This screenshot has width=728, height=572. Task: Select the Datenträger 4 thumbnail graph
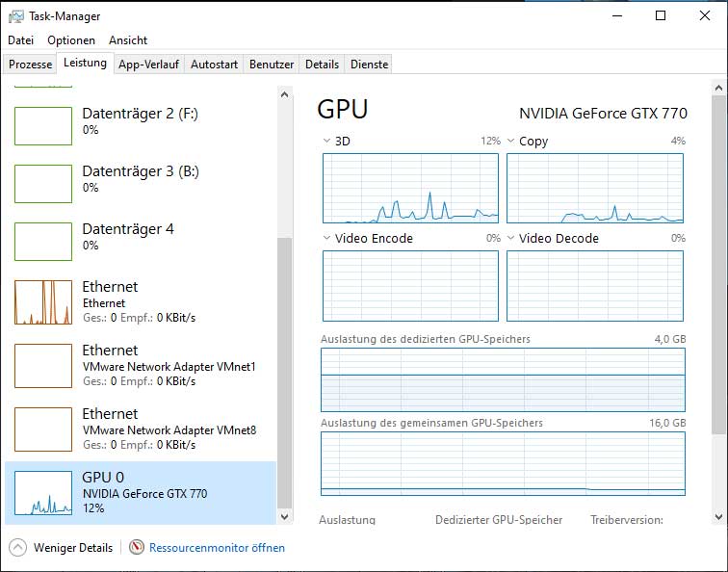(x=43, y=242)
